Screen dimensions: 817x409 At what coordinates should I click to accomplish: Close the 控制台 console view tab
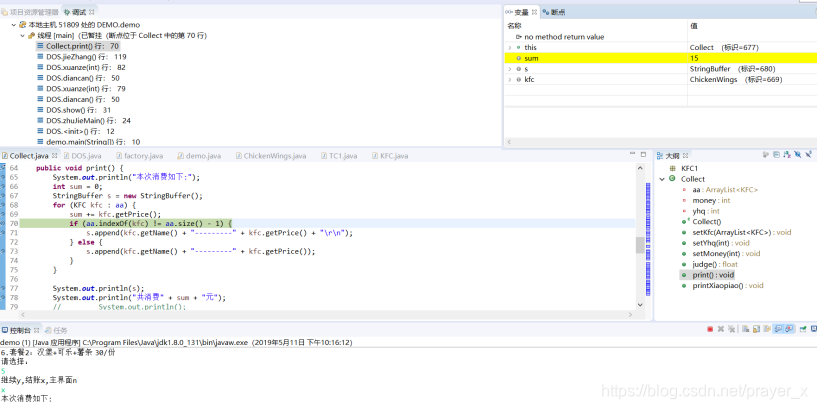pos(37,330)
